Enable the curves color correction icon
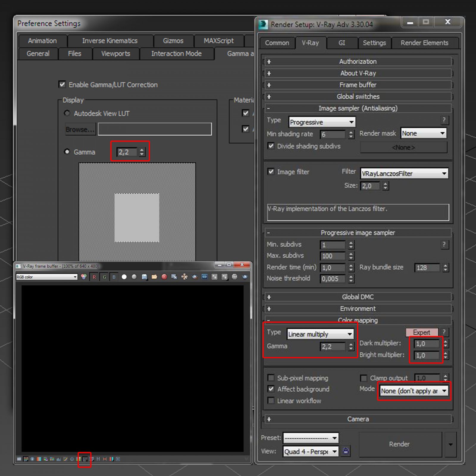 coord(84,459)
